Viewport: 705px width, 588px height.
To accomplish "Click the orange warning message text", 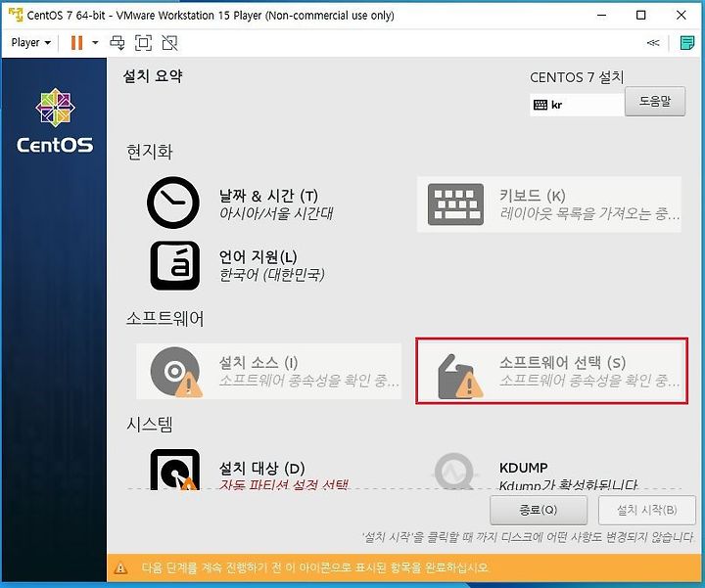I will pos(315,567).
